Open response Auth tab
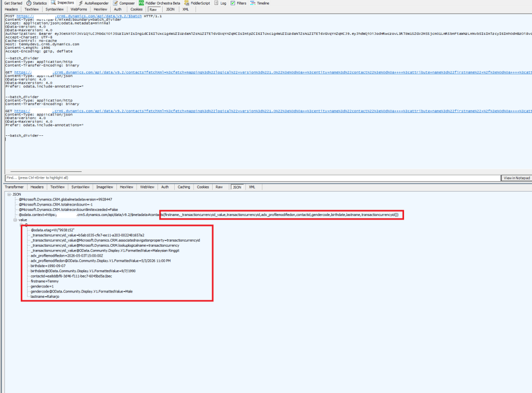Image resolution: width=532 pixels, height=393 pixels. (x=165, y=187)
